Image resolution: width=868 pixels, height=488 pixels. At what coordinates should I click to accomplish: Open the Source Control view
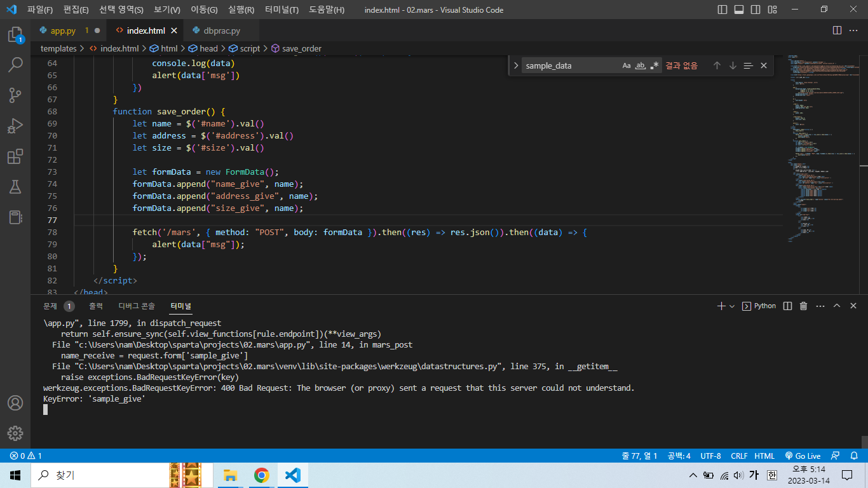coord(15,95)
